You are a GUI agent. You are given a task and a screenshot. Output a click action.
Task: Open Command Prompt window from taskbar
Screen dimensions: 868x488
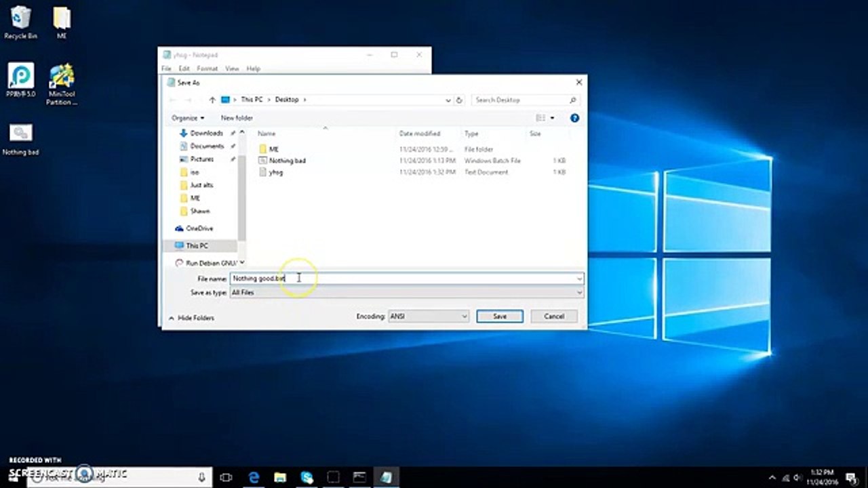coord(359,477)
